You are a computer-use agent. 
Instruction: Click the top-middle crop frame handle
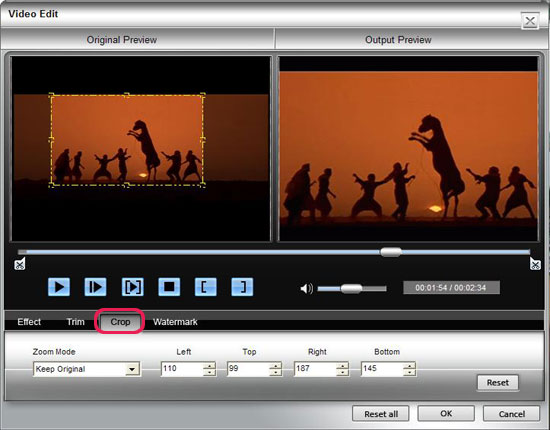click(127, 95)
